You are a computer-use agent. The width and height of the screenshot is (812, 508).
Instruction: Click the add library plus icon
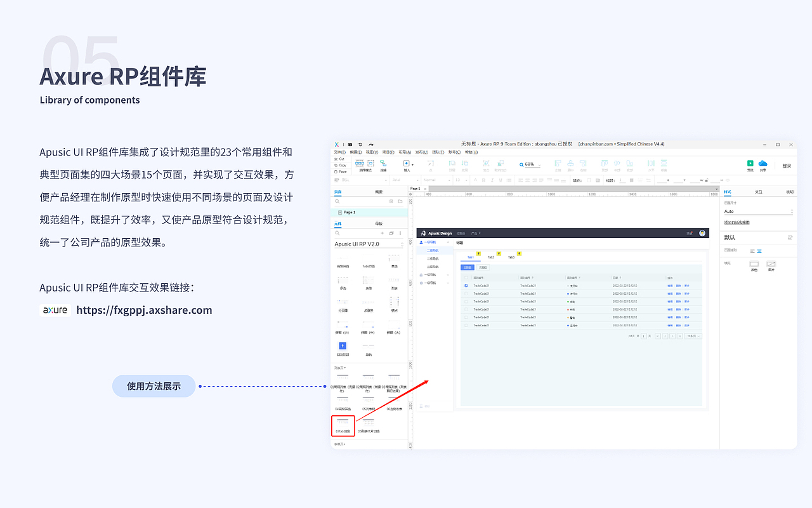[382, 233]
